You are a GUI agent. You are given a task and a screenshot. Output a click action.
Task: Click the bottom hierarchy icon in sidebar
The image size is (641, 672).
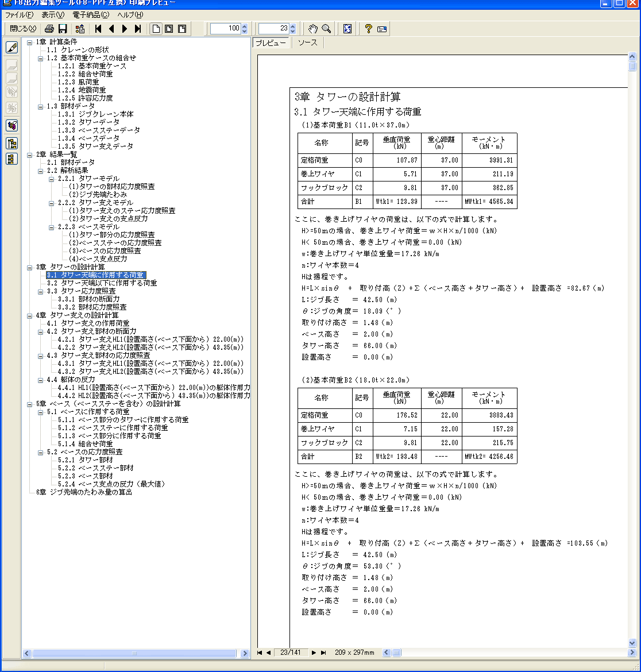click(12, 159)
